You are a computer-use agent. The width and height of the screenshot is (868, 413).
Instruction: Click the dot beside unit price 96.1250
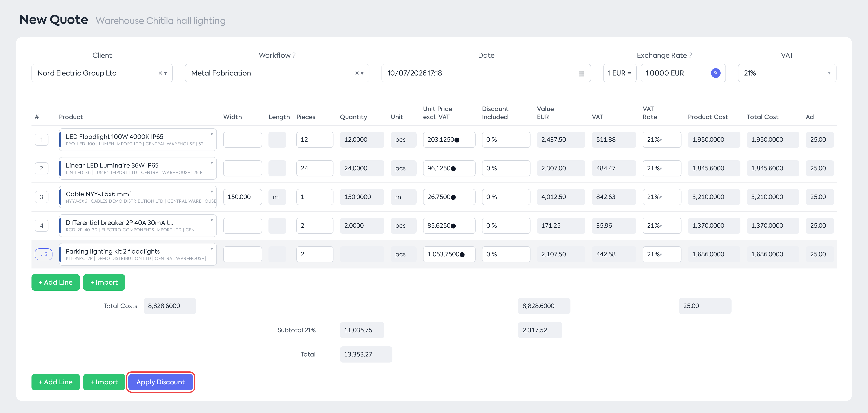point(453,168)
